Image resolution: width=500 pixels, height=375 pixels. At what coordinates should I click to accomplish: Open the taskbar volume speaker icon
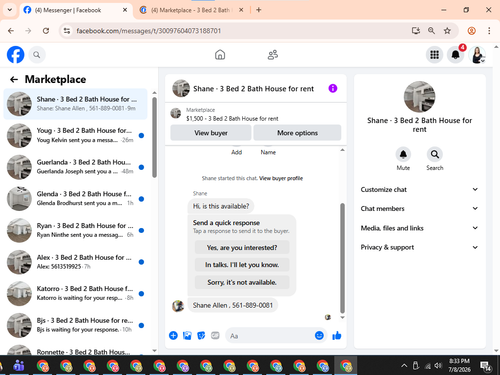438,366
